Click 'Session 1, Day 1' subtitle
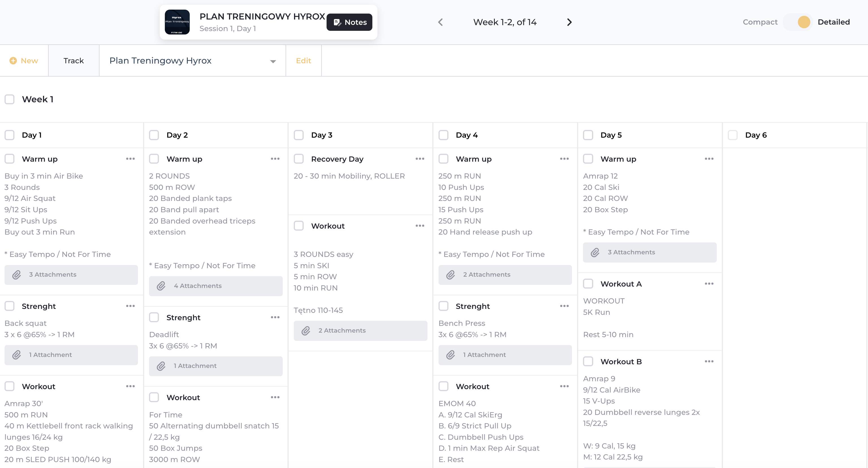Screen dimensions: 868x468 coord(227,29)
